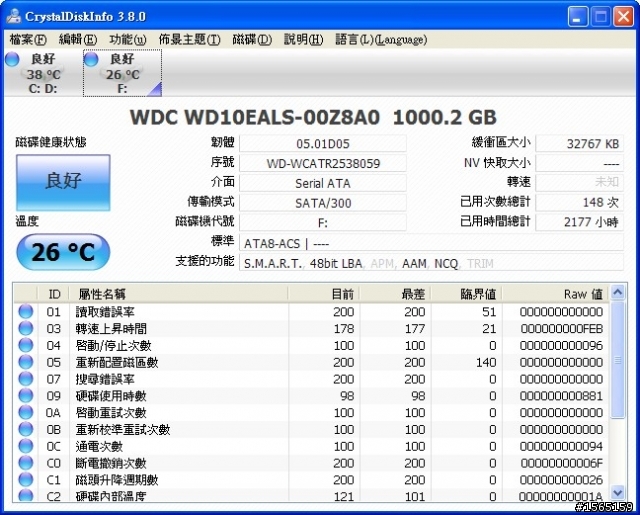Click the transfer mode field SATA/300
The image size is (640, 515).
(x=323, y=203)
